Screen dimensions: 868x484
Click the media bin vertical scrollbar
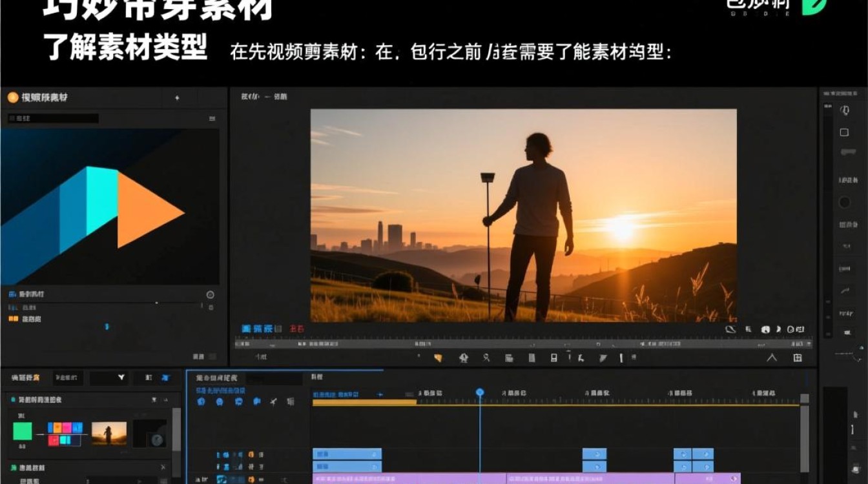coord(176,429)
